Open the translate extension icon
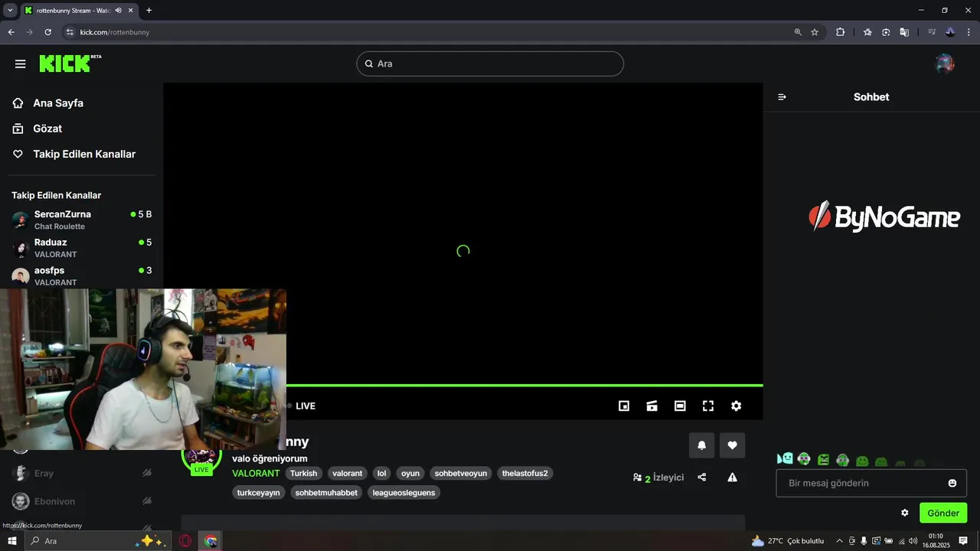980x551 pixels. pos(904,32)
